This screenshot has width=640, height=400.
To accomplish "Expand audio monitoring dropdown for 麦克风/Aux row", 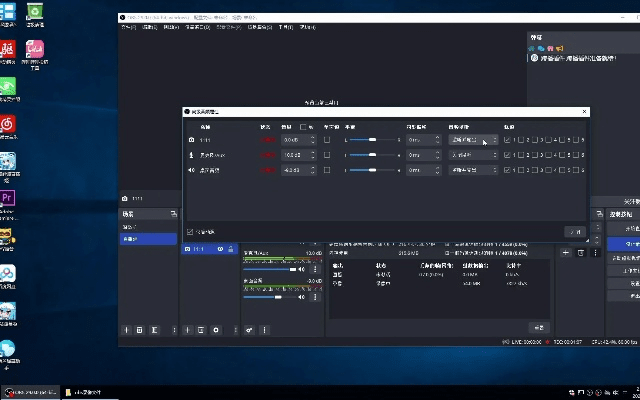I will pos(472,156).
